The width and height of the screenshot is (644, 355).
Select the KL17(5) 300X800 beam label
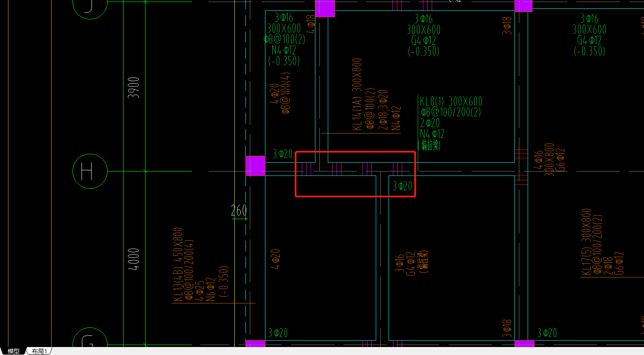click(x=586, y=242)
